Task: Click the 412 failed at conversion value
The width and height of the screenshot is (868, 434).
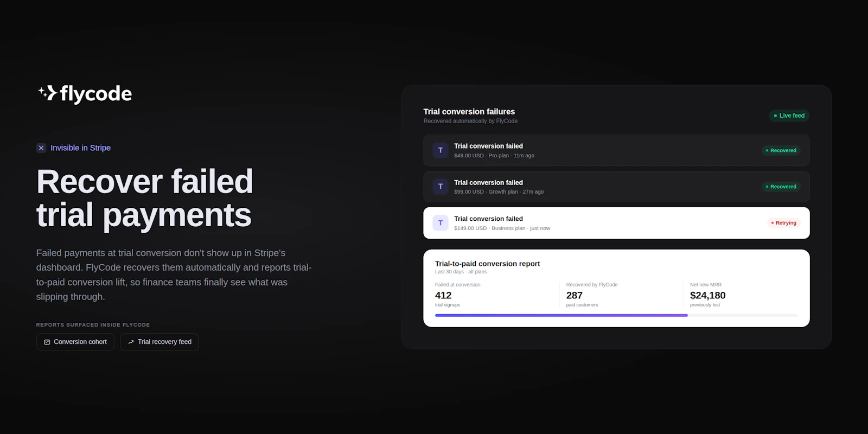Action: click(443, 295)
